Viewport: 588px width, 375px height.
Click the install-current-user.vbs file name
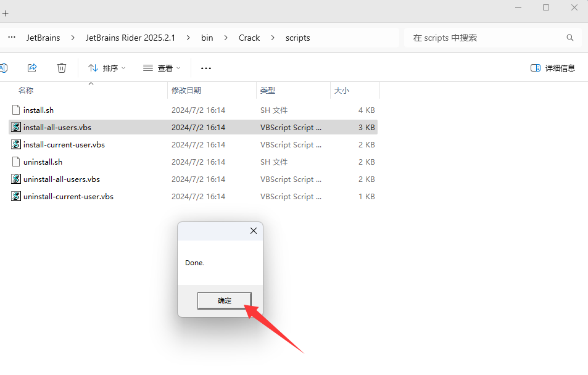pos(64,145)
